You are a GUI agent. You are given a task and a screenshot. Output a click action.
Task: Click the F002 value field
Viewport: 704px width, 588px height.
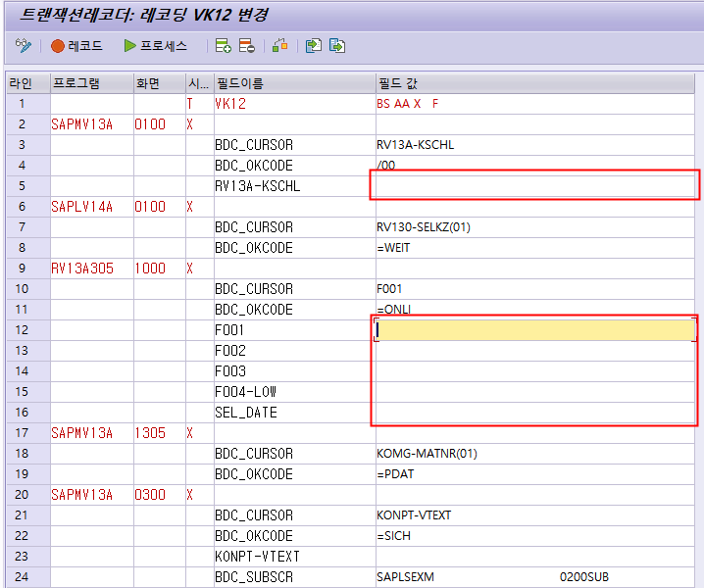(x=535, y=351)
